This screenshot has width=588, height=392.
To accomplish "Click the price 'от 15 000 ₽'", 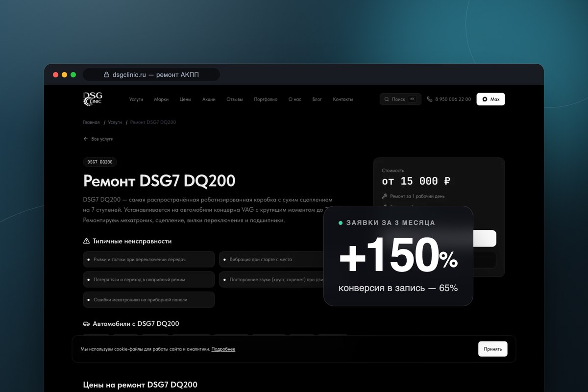I will click(416, 181).
